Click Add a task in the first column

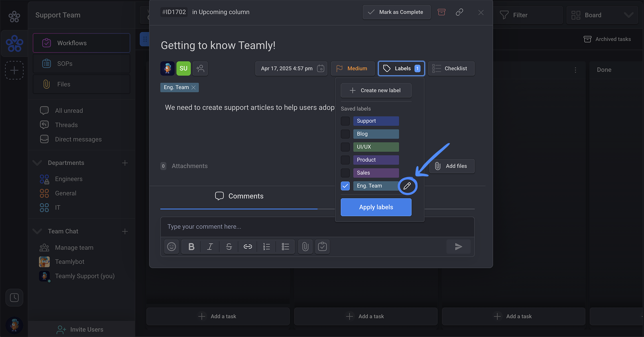pos(218,316)
